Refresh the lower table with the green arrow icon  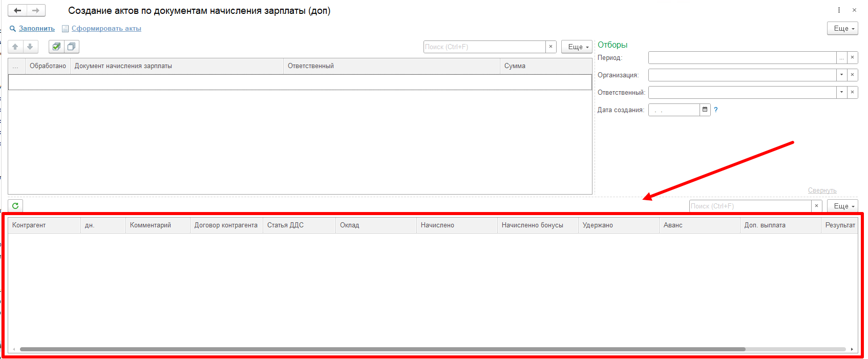click(15, 206)
